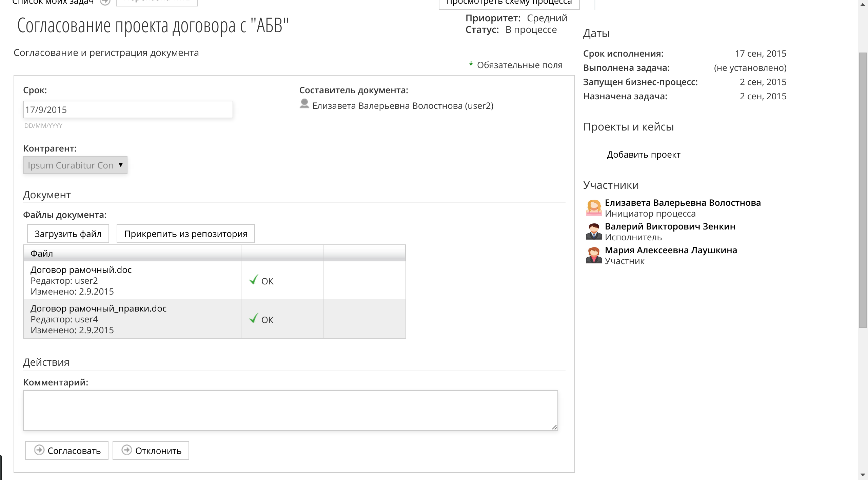
Task: Click the arrow icon on the Согласовать button
Action: pos(39,450)
